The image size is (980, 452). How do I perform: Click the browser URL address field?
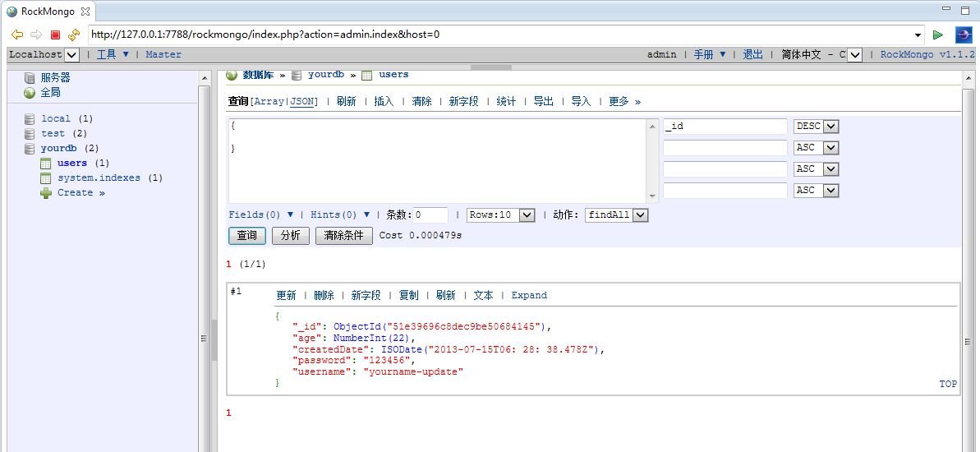[500, 35]
